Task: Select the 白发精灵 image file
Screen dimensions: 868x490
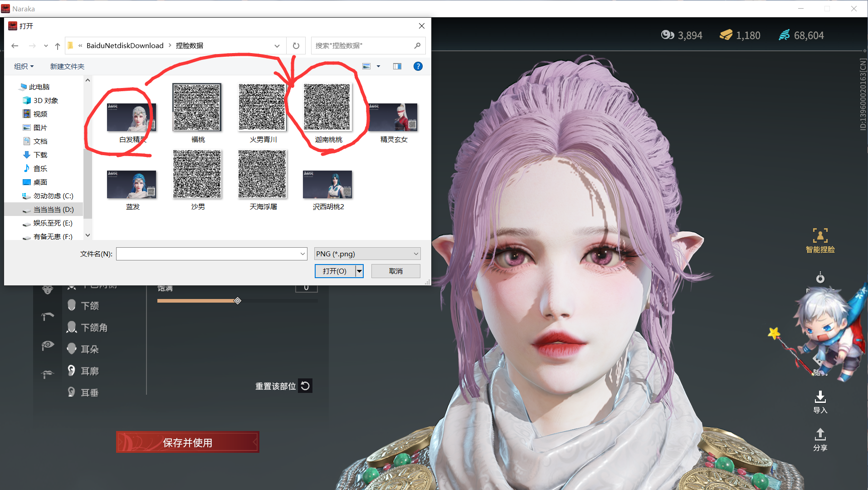Action: [132, 122]
